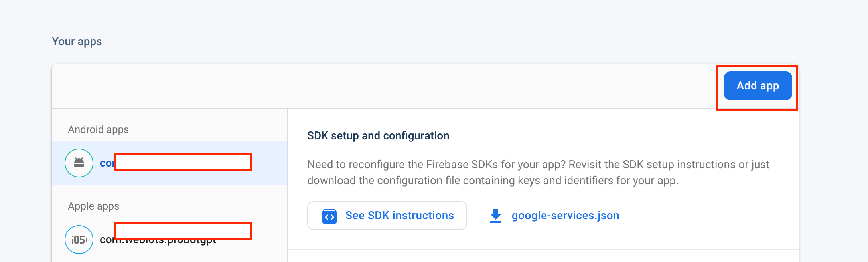
Task: Click the Your apps heading
Action: pos(77,42)
